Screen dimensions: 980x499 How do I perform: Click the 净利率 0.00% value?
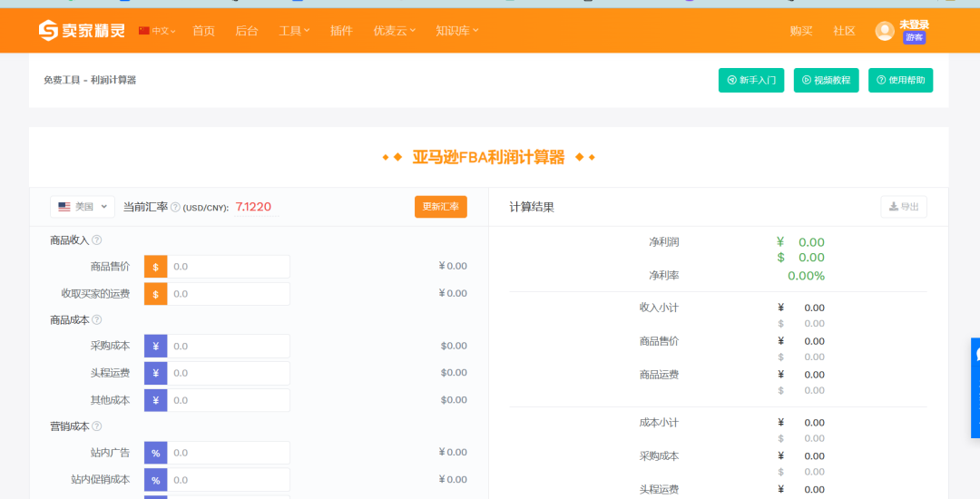(x=807, y=276)
